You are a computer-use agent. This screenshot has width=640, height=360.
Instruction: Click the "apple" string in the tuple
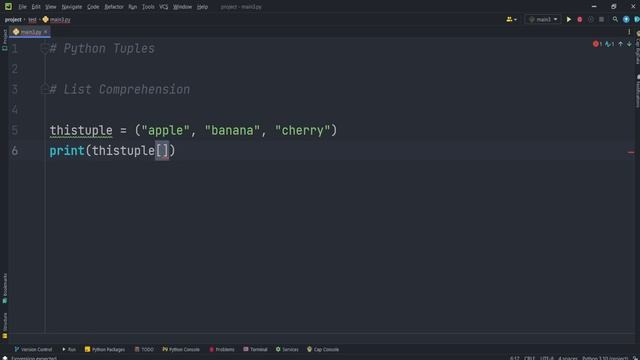click(x=165, y=130)
